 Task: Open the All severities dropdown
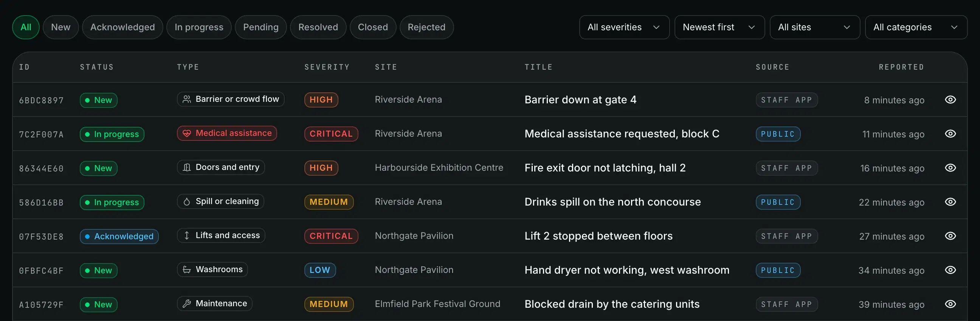pyautogui.click(x=624, y=27)
